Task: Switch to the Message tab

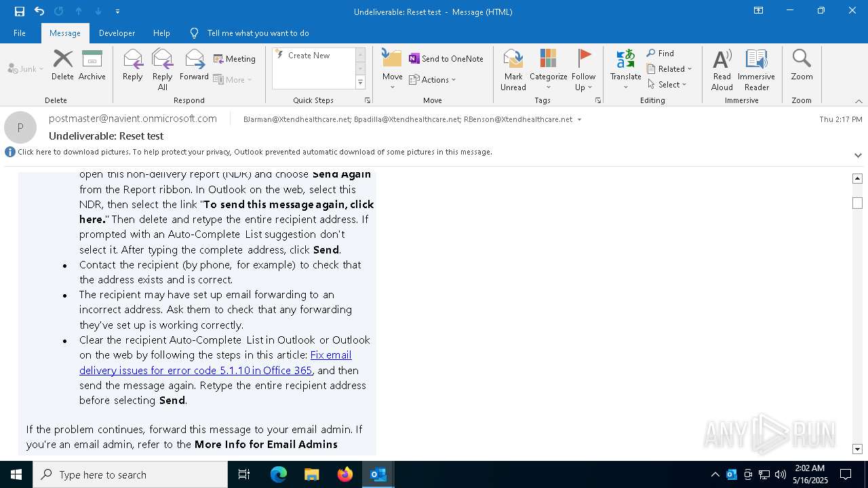Action: coord(65,33)
